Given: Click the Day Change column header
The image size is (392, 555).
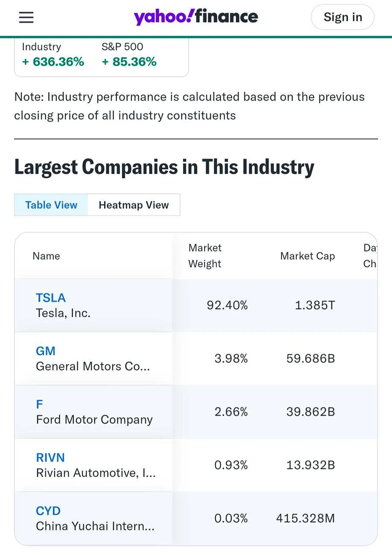Looking at the screenshot, I should click(370, 256).
